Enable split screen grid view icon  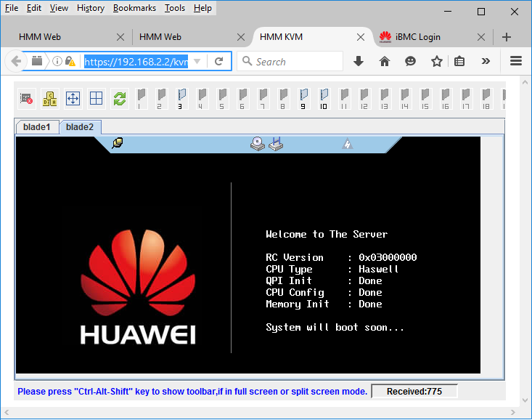tap(96, 99)
